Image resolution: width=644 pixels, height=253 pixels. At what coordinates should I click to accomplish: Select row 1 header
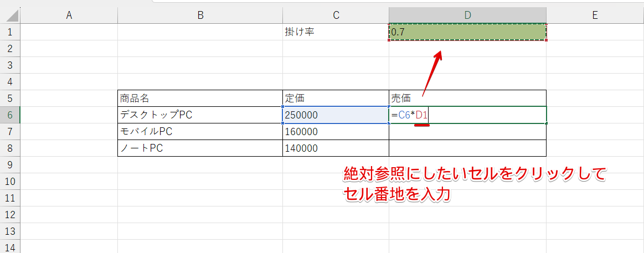[x=11, y=32]
